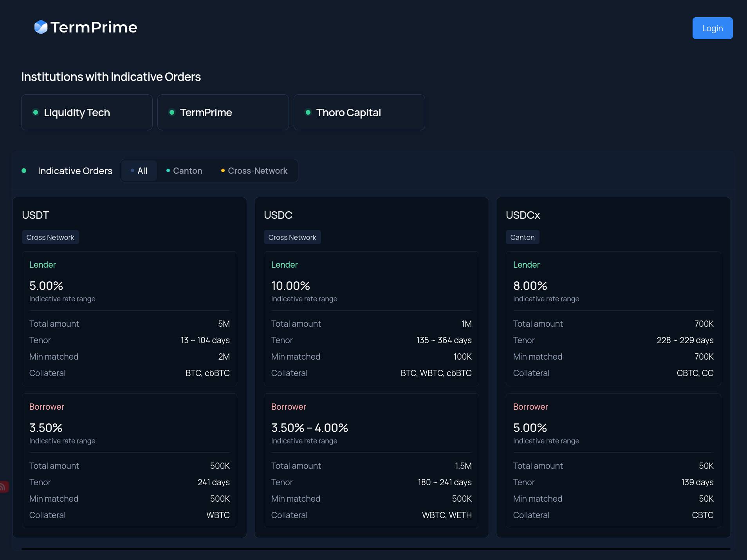The height and width of the screenshot is (560, 747).
Task: Click the TermPrime cube logo icon
Action: (x=41, y=27)
